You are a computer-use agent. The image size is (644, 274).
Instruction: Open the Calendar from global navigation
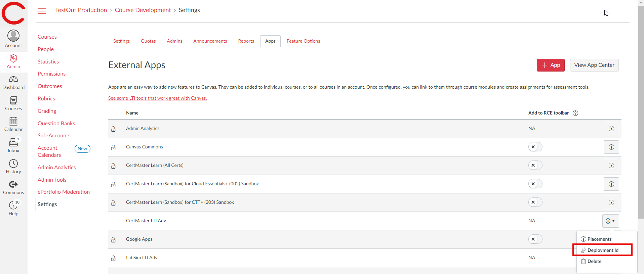(x=13, y=125)
